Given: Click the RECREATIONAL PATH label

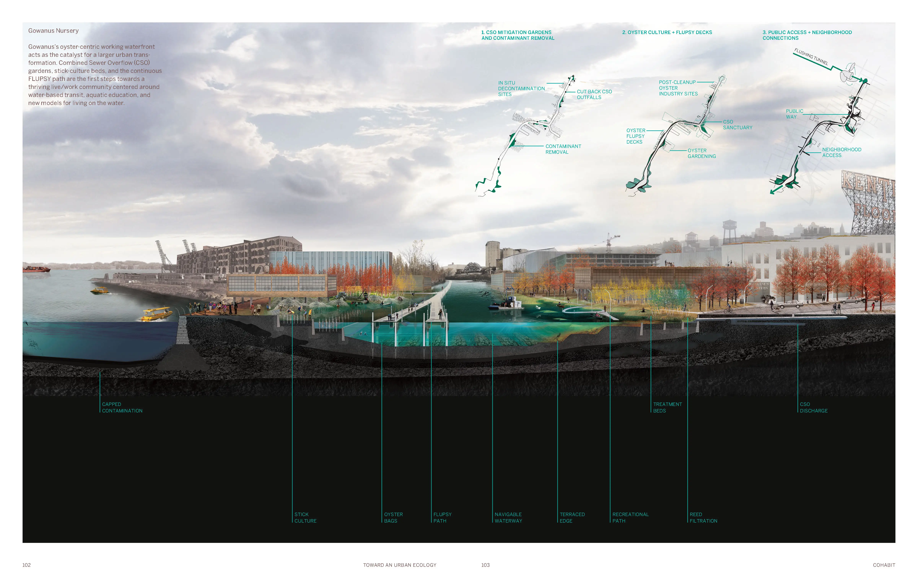Looking at the screenshot, I should point(630,518).
